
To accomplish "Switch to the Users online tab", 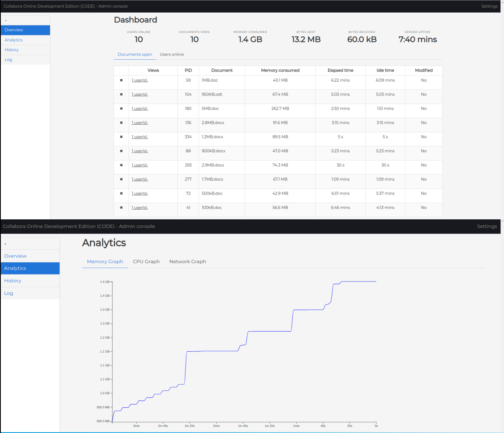I will coord(172,54).
